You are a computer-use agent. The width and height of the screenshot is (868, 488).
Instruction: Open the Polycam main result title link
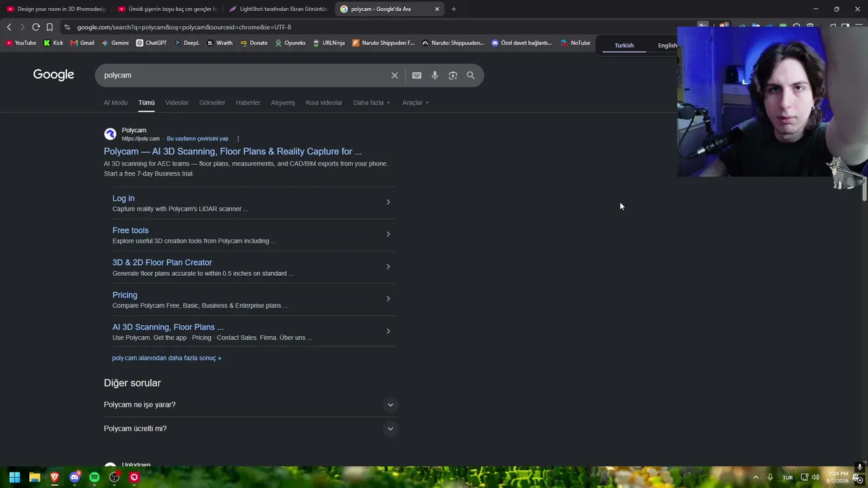coord(233,151)
